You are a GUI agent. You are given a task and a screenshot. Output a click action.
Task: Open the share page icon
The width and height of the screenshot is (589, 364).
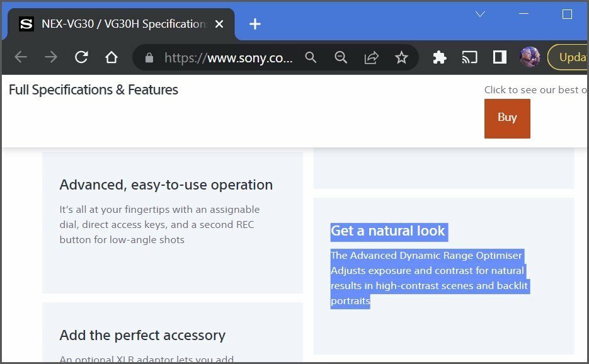click(371, 57)
